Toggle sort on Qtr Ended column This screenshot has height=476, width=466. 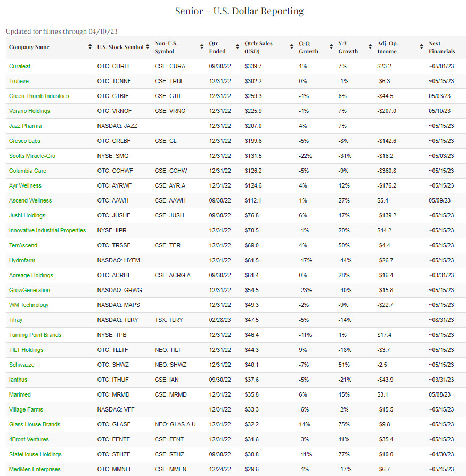click(x=237, y=47)
